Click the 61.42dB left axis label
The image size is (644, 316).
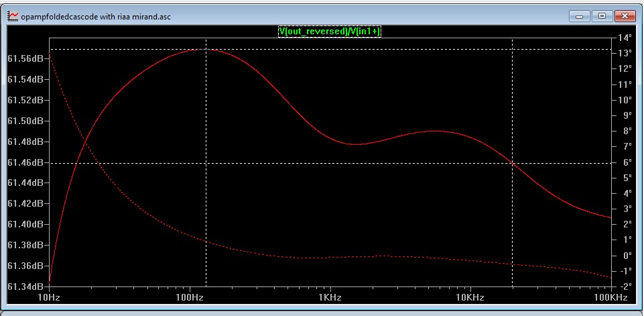point(25,203)
